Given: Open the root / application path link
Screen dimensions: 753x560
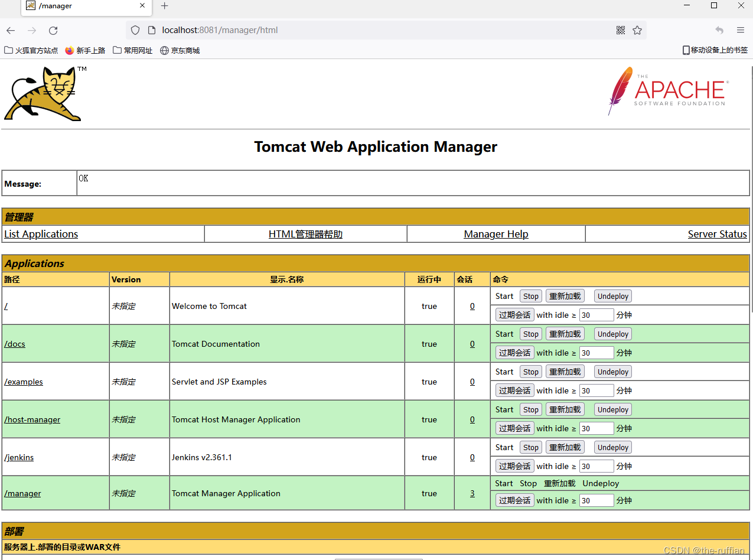Looking at the screenshot, I should click(x=6, y=306).
